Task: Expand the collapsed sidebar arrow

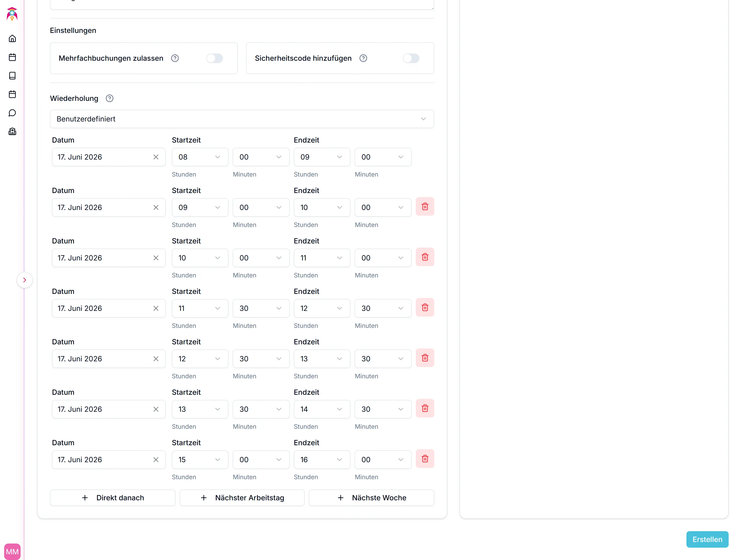Action: coord(24,280)
